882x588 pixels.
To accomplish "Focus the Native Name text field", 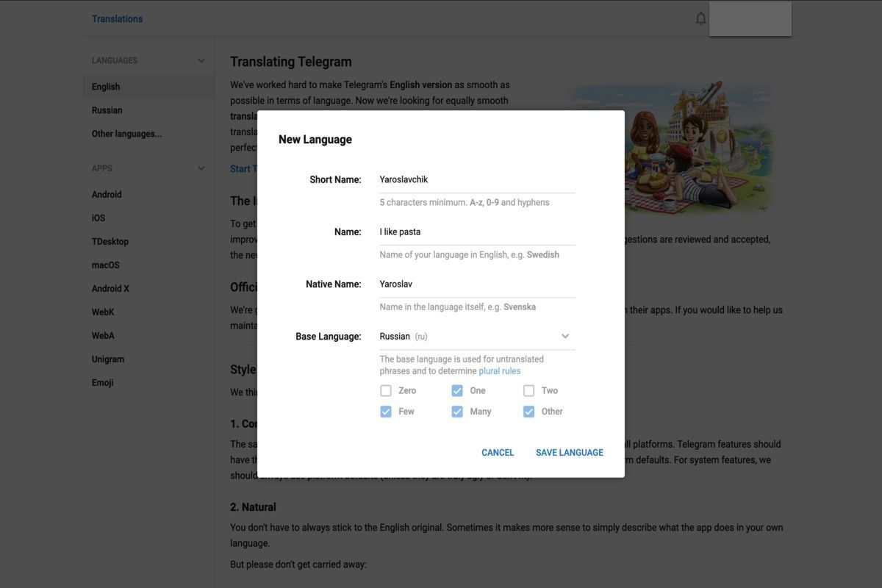I will point(476,284).
